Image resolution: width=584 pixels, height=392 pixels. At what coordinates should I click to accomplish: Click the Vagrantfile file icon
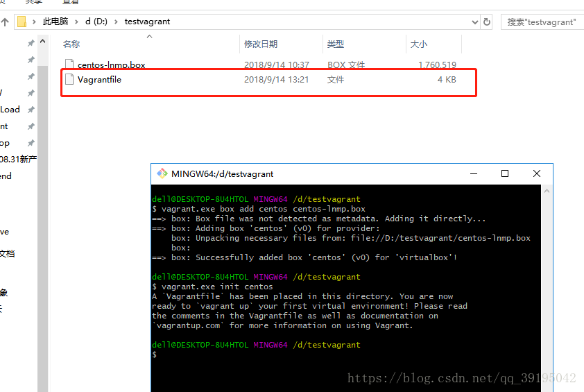pyautogui.click(x=69, y=79)
